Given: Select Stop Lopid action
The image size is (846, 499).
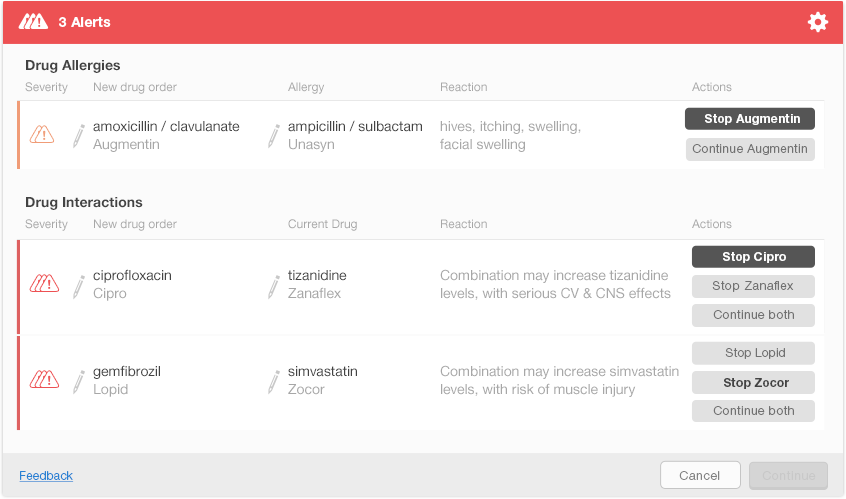Looking at the screenshot, I should pyautogui.click(x=753, y=353).
